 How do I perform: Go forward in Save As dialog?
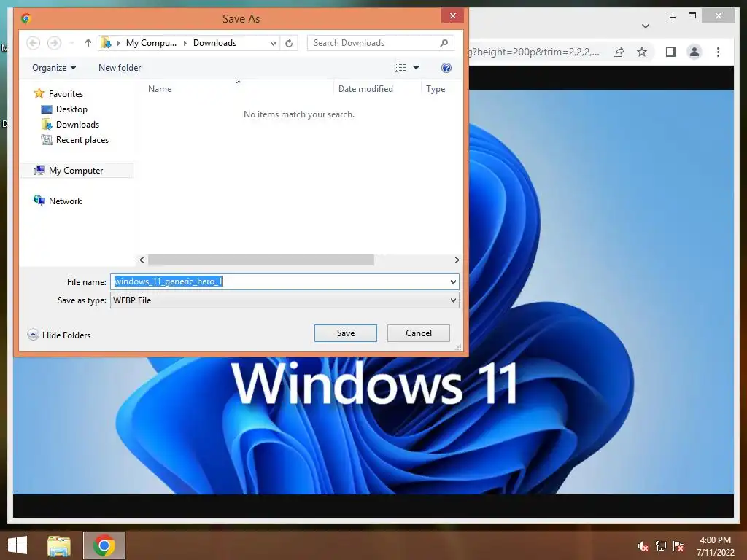tap(54, 43)
